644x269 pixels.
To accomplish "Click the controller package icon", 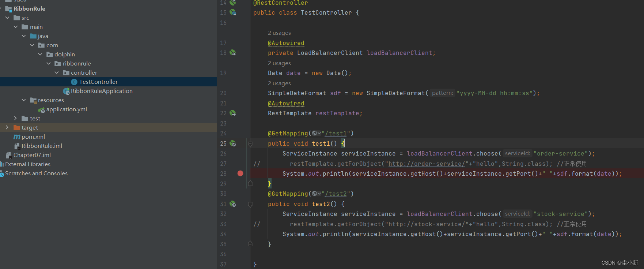I will tap(66, 73).
